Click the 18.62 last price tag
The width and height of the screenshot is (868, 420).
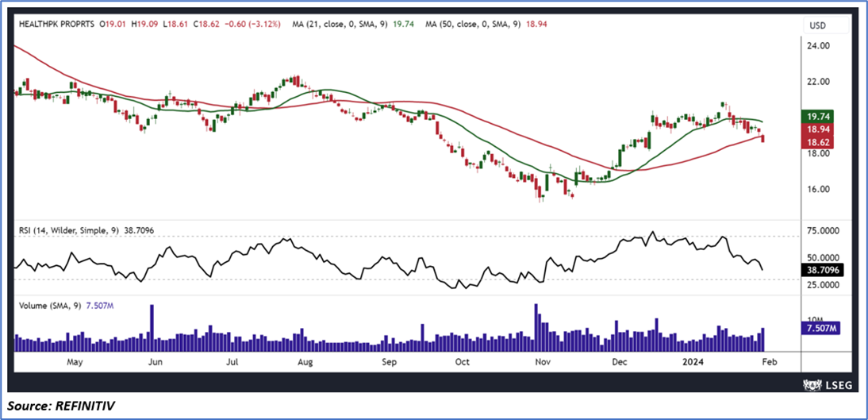point(817,143)
